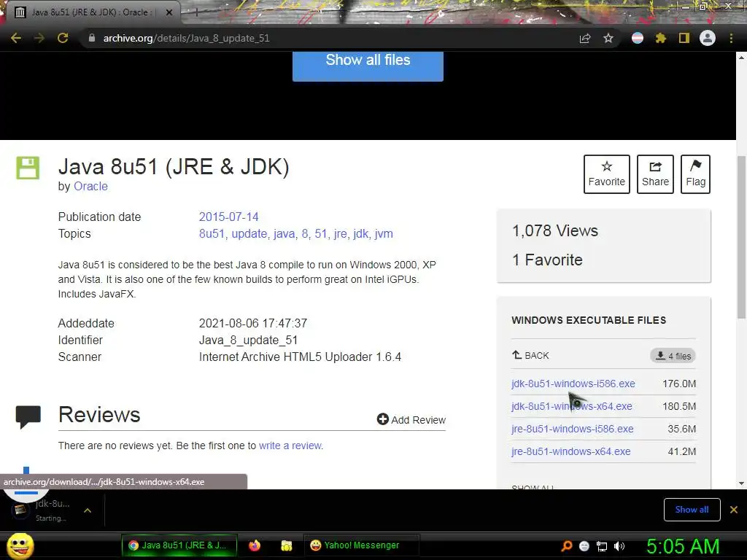The width and height of the screenshot is (747, 560).
Task: Open the write a review link
Action: point(290,446)
